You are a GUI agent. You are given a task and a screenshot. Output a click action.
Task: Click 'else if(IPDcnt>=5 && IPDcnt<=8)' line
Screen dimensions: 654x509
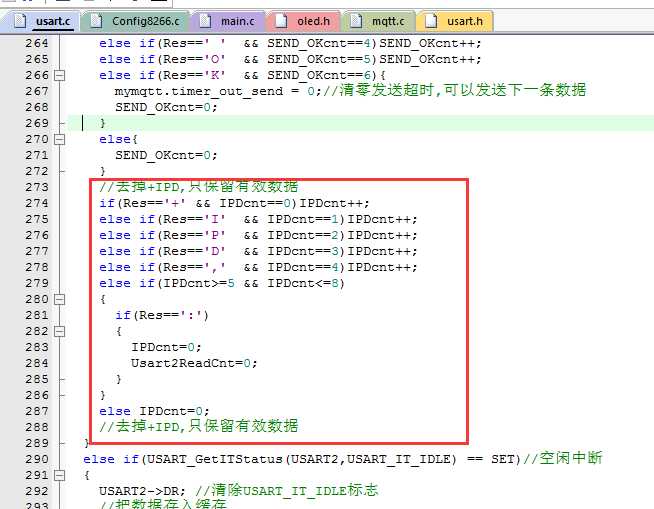coord(222,284)
